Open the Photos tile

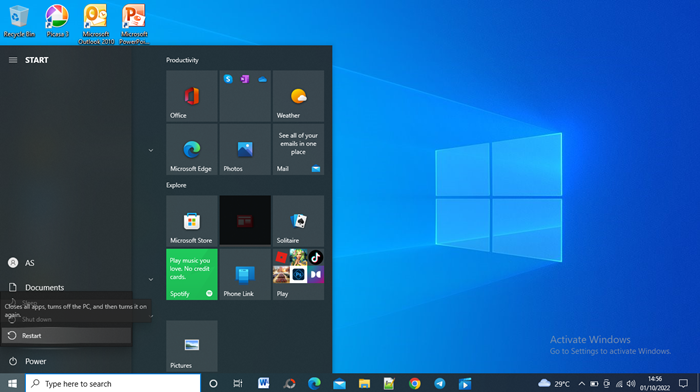245,149
